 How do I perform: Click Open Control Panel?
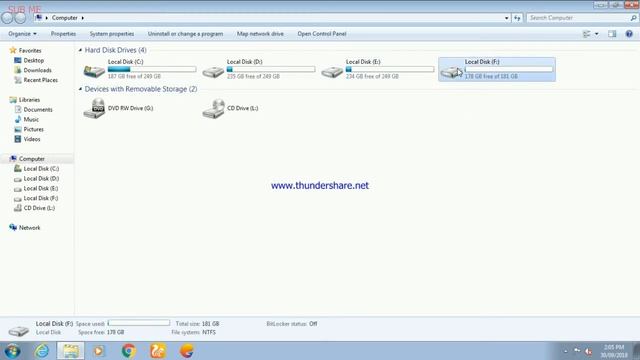click(322, 34)
